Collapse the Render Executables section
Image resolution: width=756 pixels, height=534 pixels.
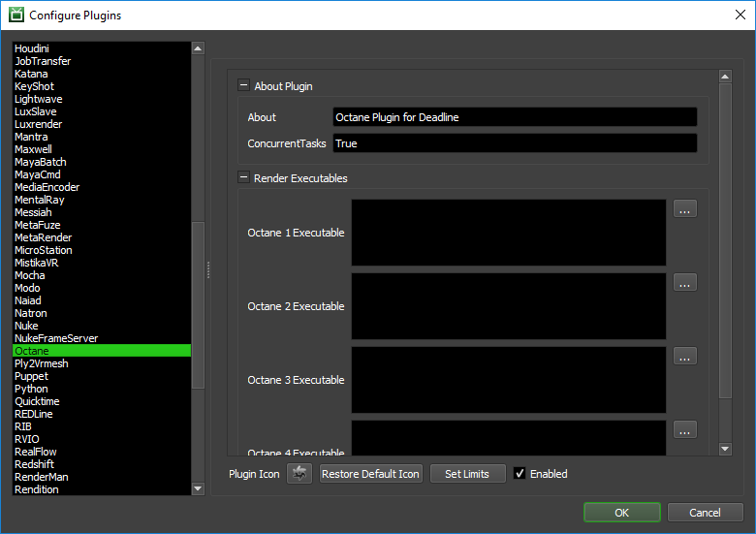(243, 178)
